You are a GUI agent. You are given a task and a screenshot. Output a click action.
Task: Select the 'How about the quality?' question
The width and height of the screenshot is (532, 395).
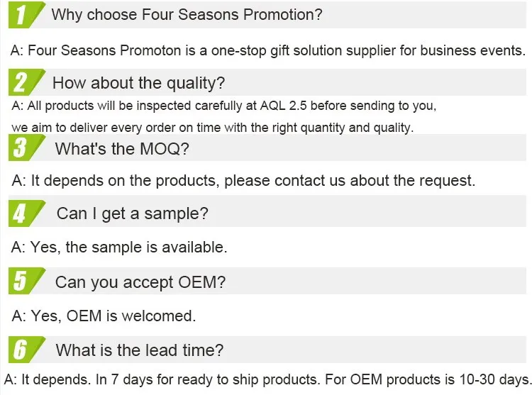point(138,83)
